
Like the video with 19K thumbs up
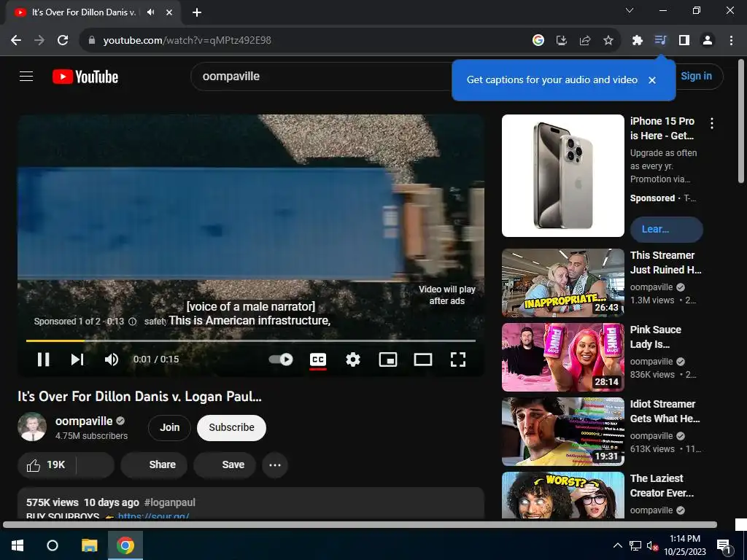pyautogui.click(x=47, y=464)
